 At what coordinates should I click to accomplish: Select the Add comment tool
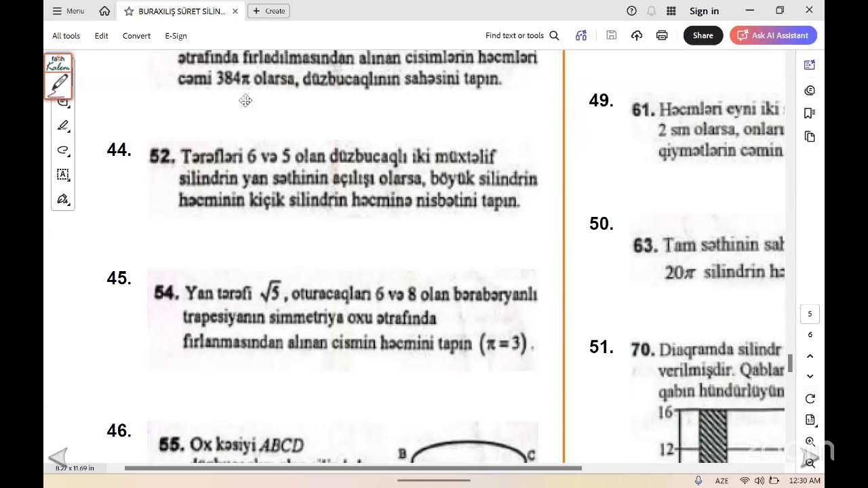(63, 102)
